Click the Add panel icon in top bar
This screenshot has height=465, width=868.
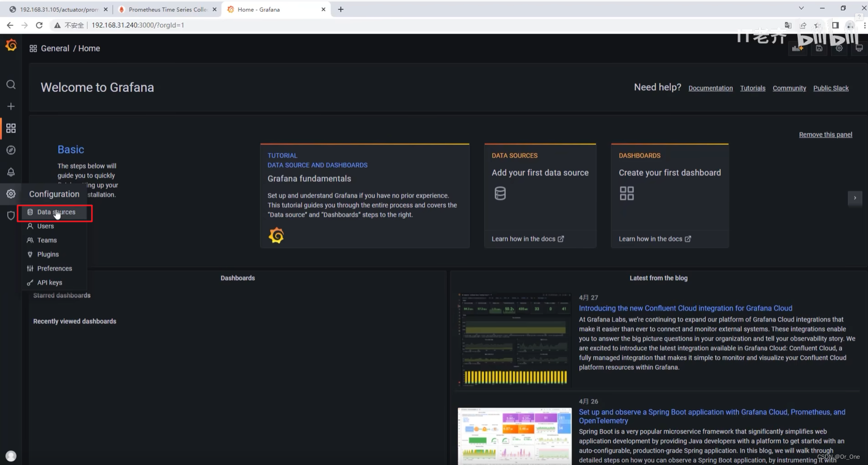pyautogui.click(x=798, y=49)
